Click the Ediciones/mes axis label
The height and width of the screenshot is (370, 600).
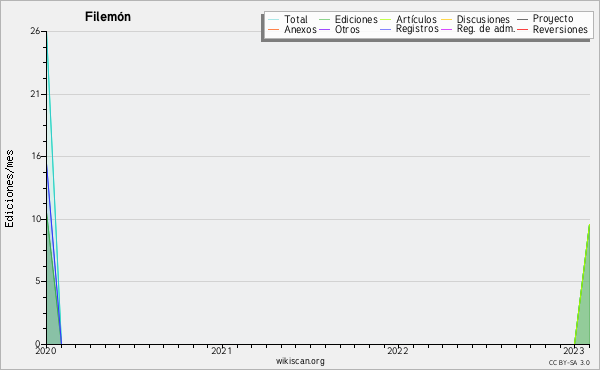9,189
